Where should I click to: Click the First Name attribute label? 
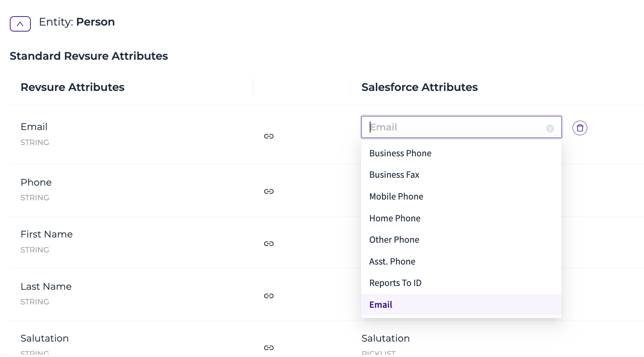click(47, 234)
